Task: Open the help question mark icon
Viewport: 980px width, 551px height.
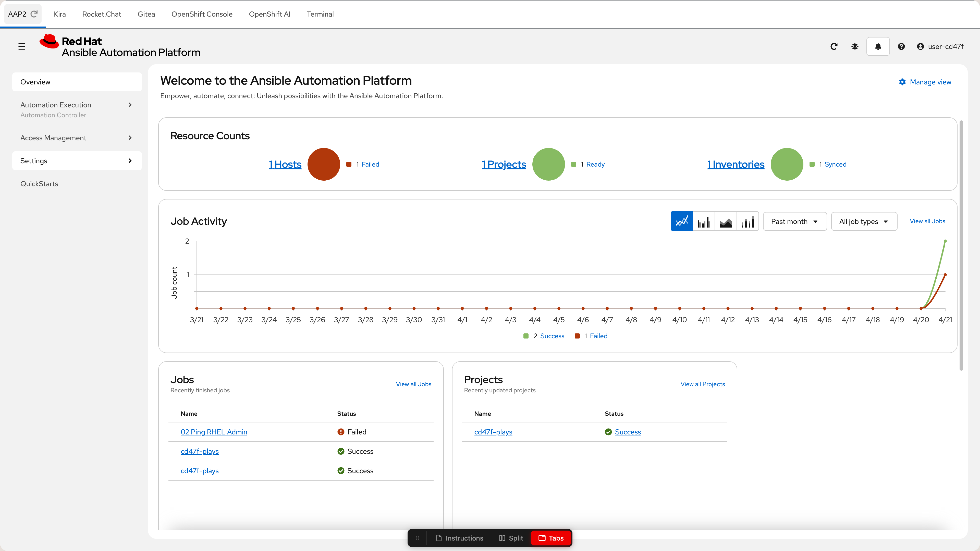Action: [901, 46]
